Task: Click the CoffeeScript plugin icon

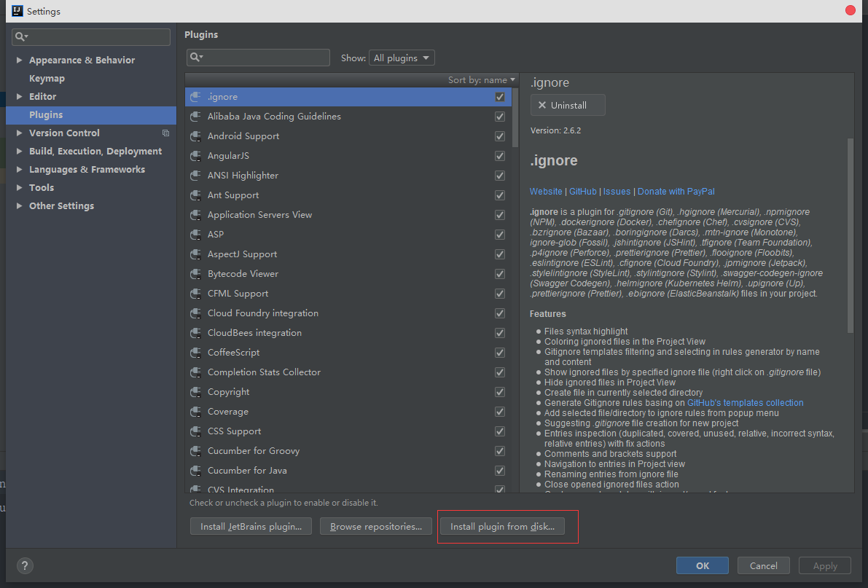Action: [195, 352]
